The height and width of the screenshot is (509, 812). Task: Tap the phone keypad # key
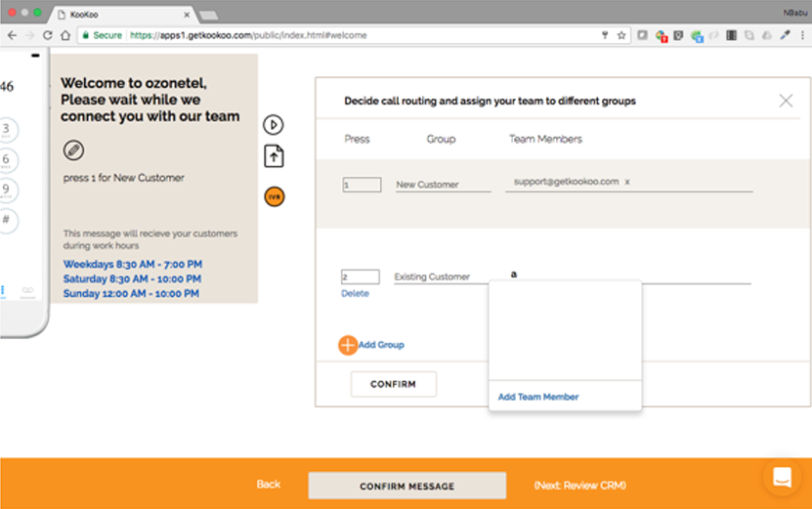click(6, 220)
